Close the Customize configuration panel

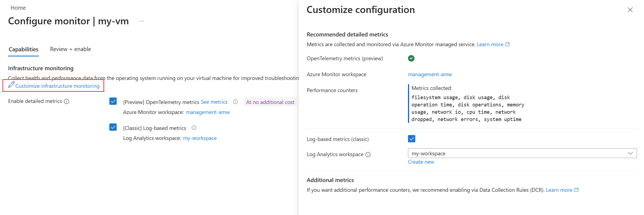coord(630,10)
